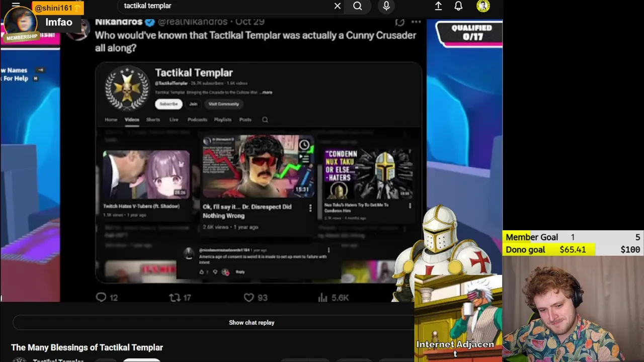Open the notifications bell
The width and height of the screenshot is (644, 362).
[458, 6]
